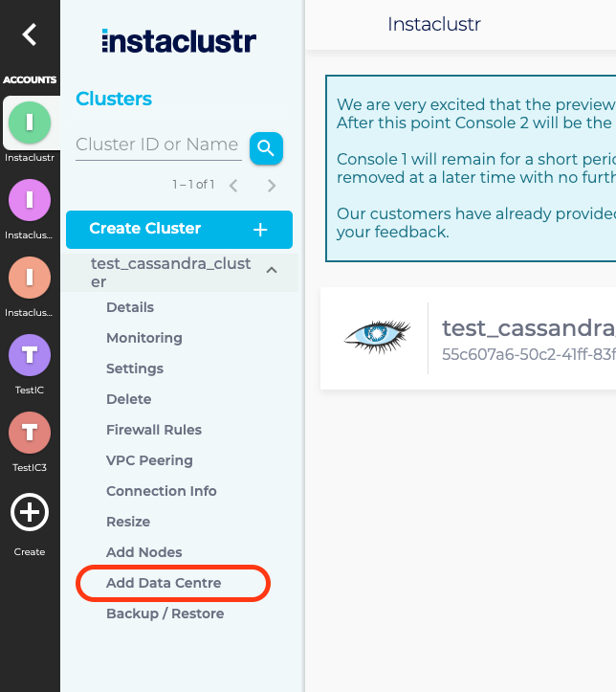616x692 pixels.
Task: Open the cluster Details page
Action: point(130,307)
